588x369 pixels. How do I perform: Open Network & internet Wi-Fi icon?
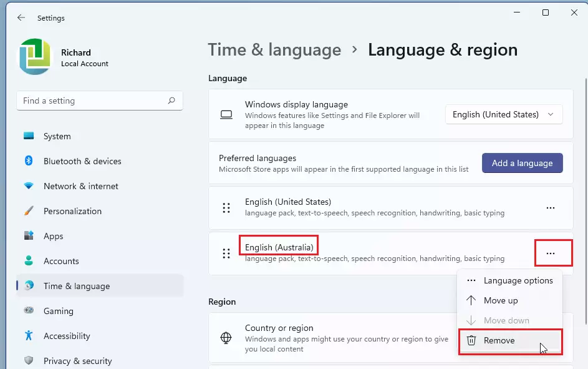click(x=29, y=186)
